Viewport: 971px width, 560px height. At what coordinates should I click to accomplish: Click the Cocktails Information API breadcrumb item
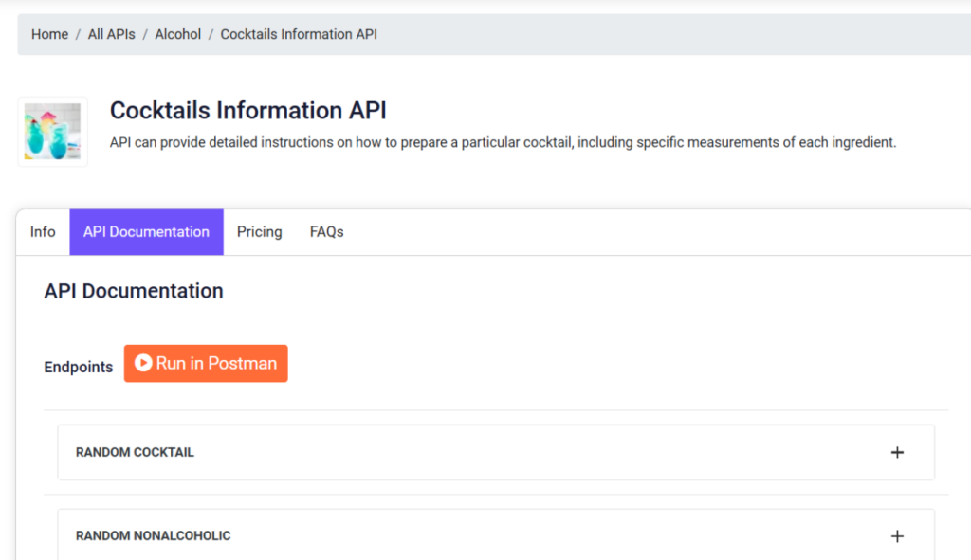coord(299,35)
